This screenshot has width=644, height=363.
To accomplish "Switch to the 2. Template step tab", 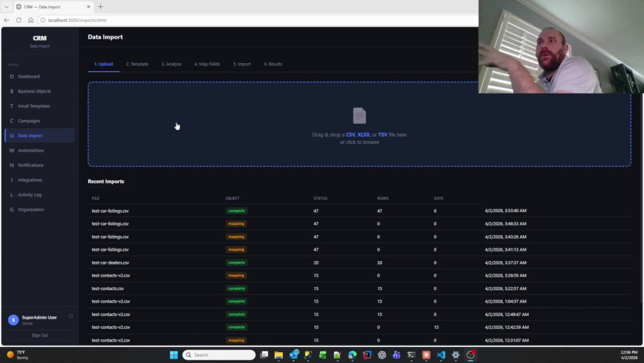I will (x=137, y=64).
